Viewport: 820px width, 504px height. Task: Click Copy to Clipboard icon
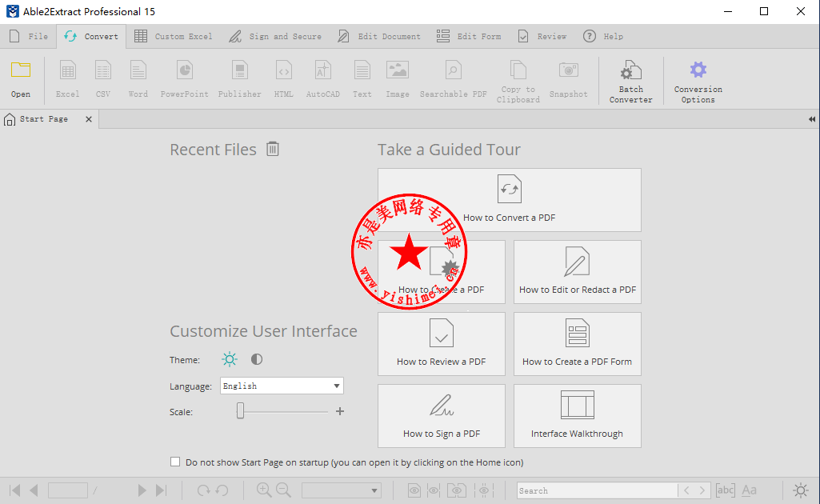coord(518,70)
